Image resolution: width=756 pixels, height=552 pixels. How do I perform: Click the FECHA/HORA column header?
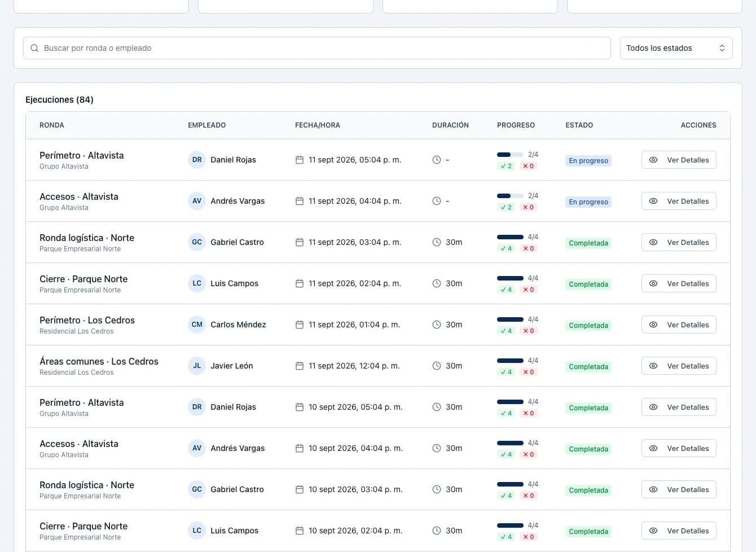coord(318,125)
